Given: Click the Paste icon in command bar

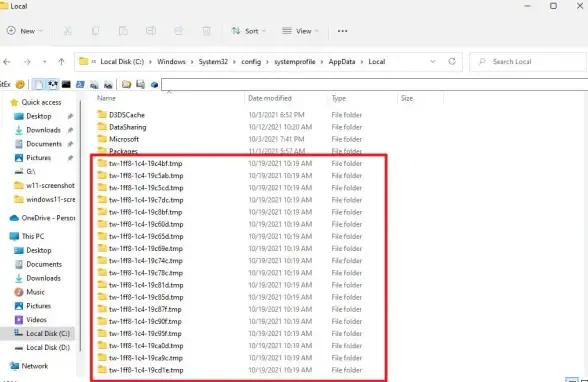Looking at the screenshot, I should [123, 31].
